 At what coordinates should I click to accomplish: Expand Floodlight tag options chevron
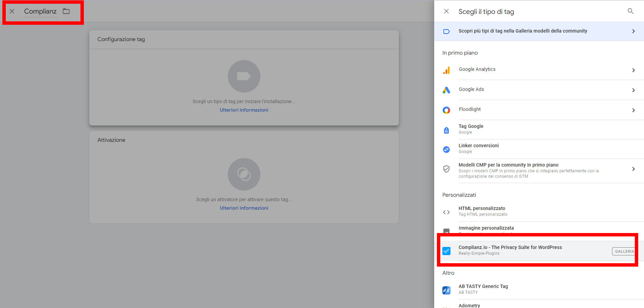point(633,110)
